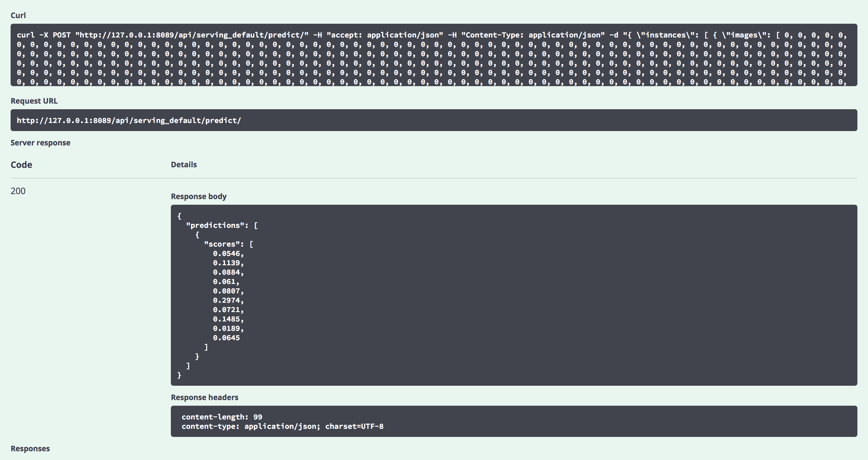Screen dimensions: 868x460
Task: Click the Curl section title
Action: pos(18,15)
